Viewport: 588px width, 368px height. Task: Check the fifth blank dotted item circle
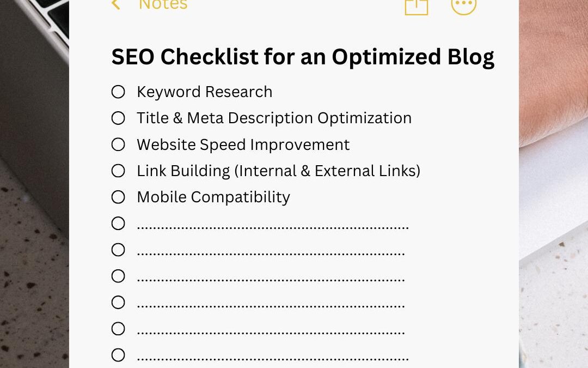(x=118, y=329)
